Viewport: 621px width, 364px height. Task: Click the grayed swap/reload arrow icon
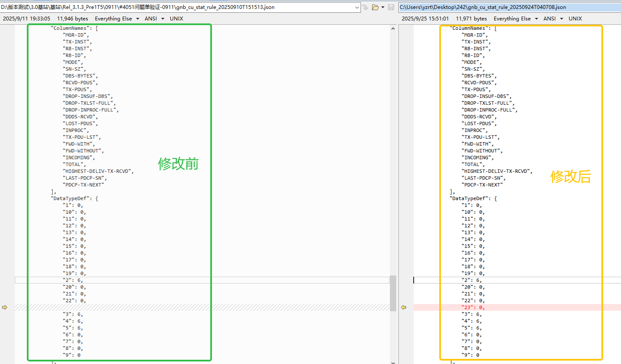click(x=365, y=7)
